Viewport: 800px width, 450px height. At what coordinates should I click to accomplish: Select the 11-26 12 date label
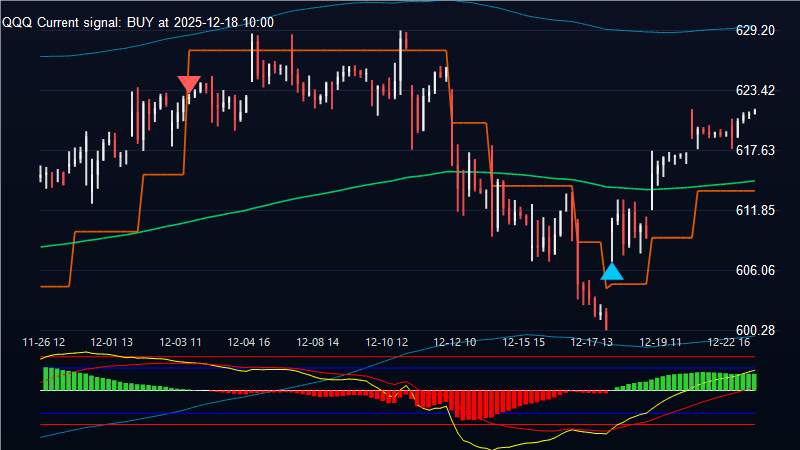(44, 342)
